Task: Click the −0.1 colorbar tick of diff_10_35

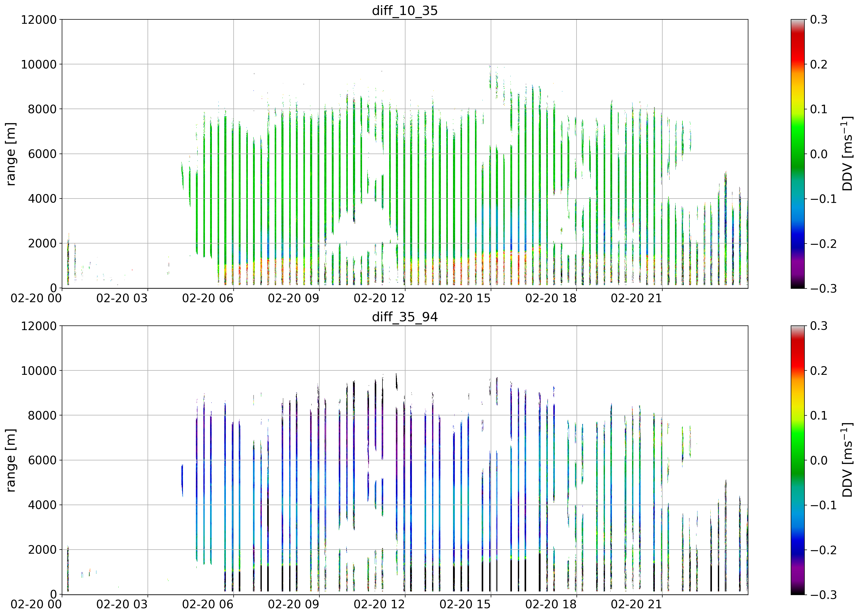Action: click(823, 199)
